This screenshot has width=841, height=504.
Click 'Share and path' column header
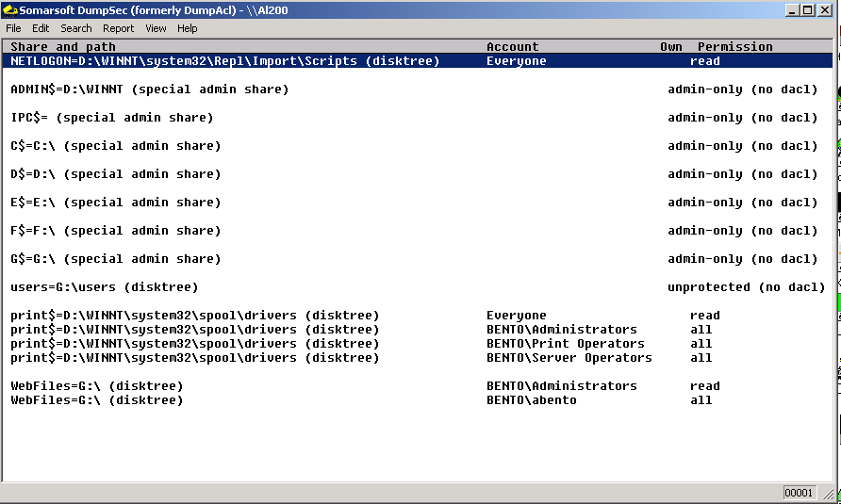[63, 47]
